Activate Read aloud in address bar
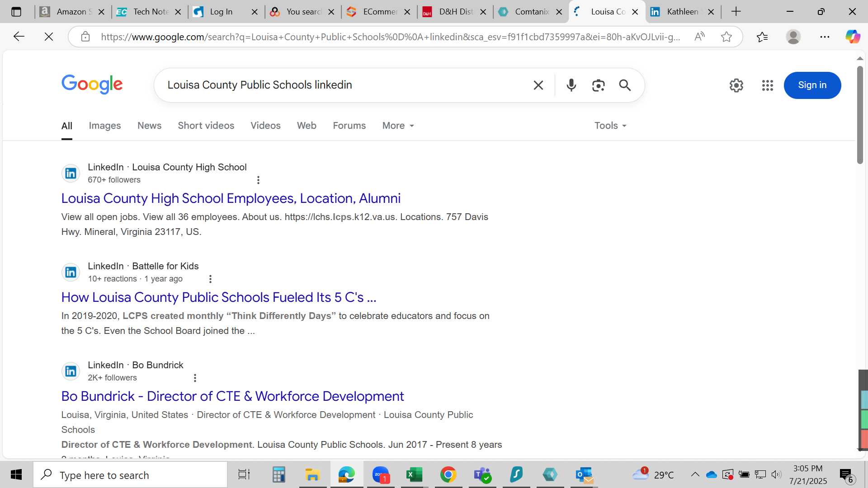The image size is (868, 488). [699, 37]
